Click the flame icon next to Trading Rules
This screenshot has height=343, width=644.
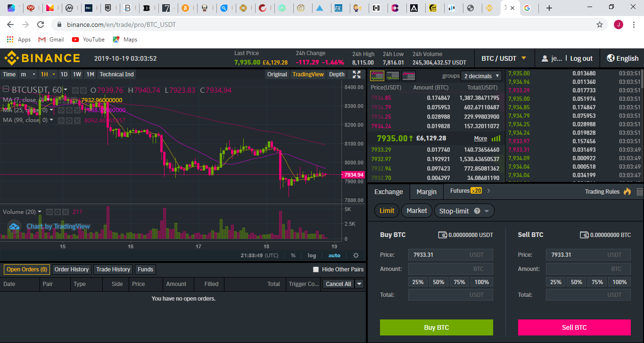tap(627, 191)
